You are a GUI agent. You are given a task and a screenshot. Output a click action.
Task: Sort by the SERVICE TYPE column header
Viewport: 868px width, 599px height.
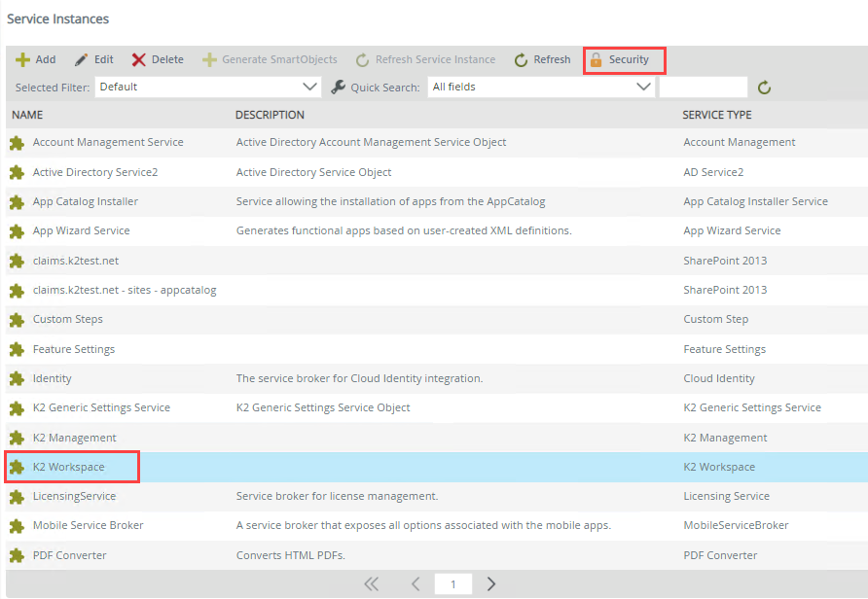tap(717, 115)
